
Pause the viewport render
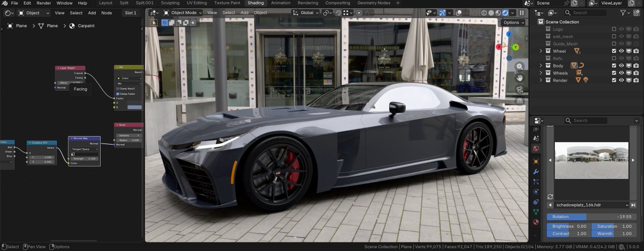coord(522,12)
